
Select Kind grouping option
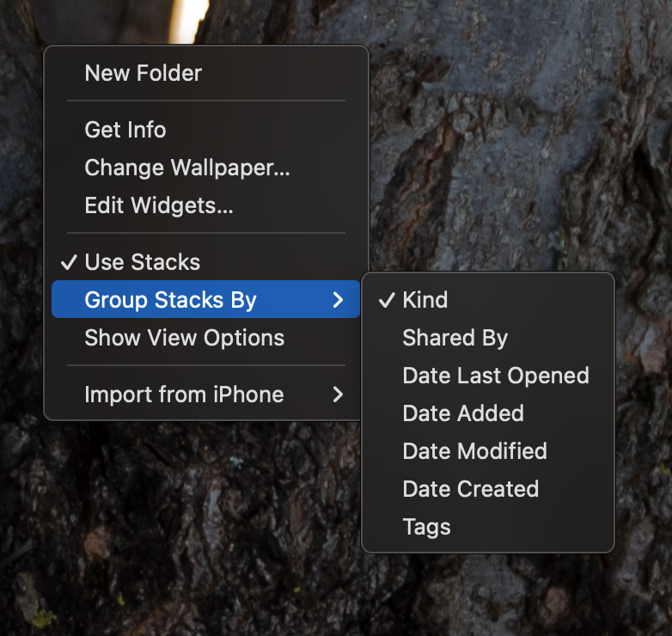click(488, 300)
